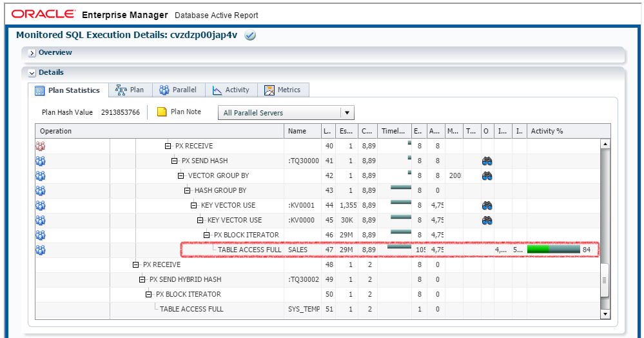
Task: Collapse the Details section
Action: click(x=32, y=73)
